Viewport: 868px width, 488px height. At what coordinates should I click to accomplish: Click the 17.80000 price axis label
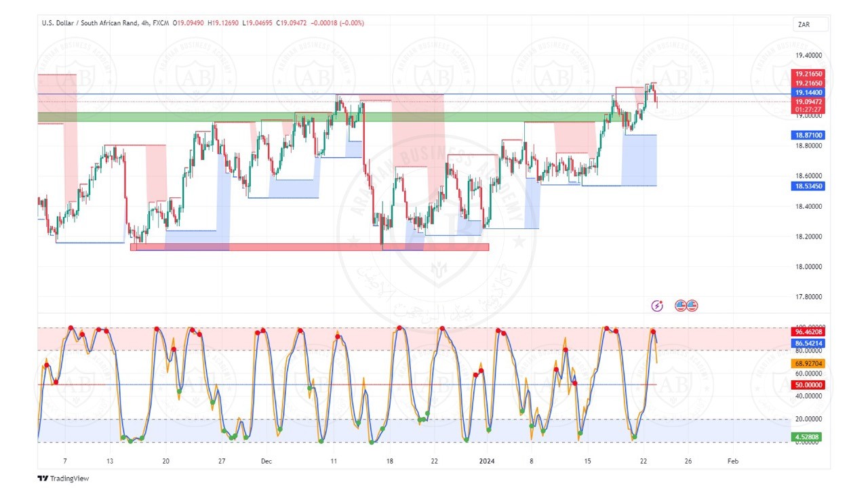click(809, 296)
